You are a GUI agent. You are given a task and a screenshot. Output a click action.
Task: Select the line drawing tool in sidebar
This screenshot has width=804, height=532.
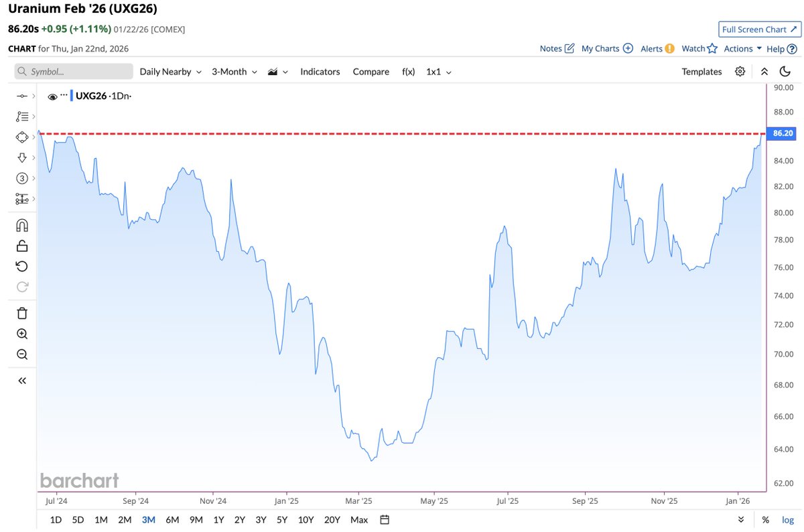(x=21, y=96)
